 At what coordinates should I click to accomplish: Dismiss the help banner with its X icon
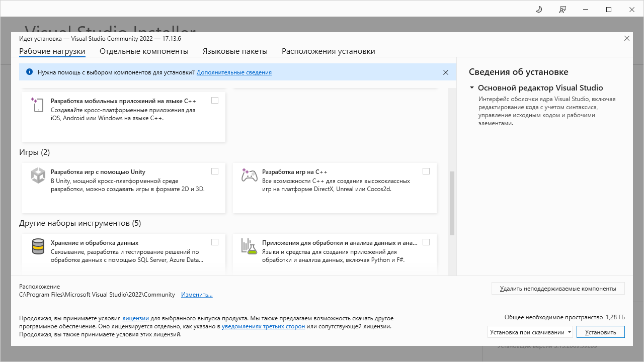(445, 72)
